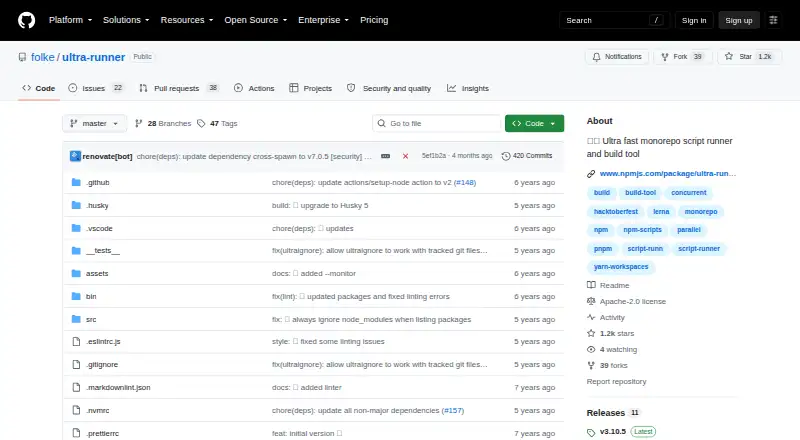Click the release tag icon beside v3.10.5
Image resolution: width=800 pixels, height=440 pixels.
coord(591,432)
